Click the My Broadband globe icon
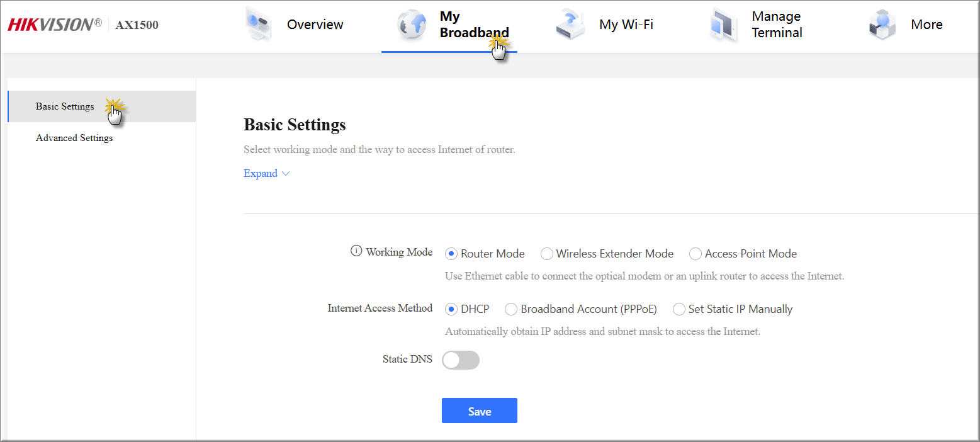 [x=411, y=25]
